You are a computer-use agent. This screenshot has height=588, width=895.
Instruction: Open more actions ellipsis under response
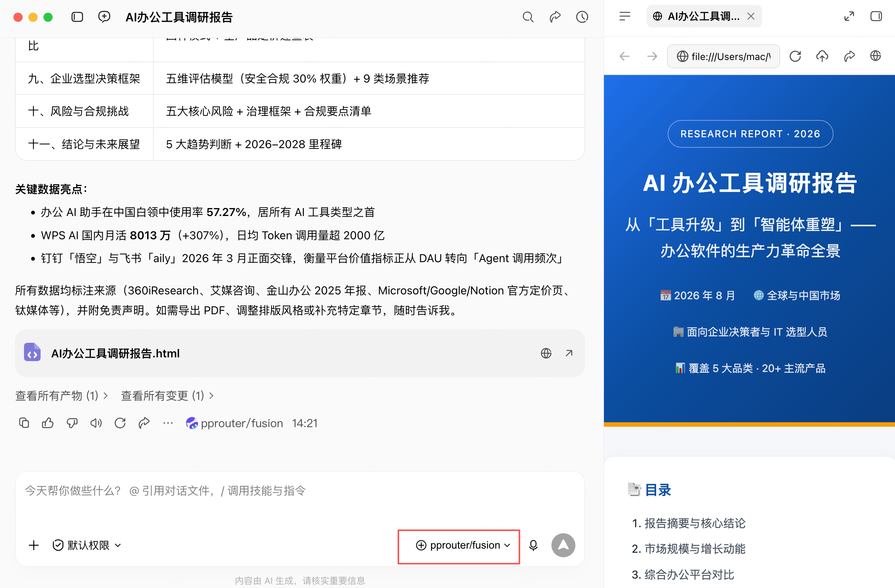click(x=168, y=423)
